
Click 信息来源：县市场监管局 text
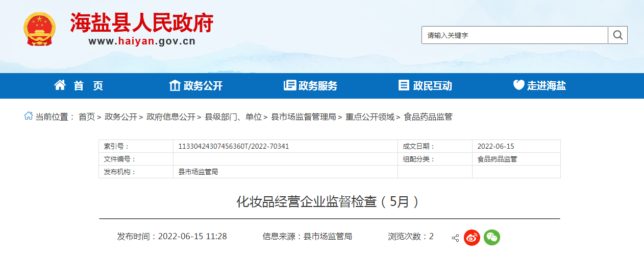307,237
